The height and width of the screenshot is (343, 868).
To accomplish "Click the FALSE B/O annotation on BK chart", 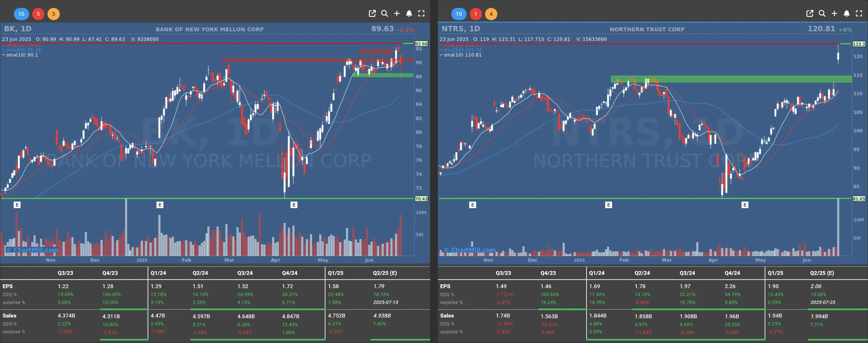I will pyautogui.click(x=376, y=52).
